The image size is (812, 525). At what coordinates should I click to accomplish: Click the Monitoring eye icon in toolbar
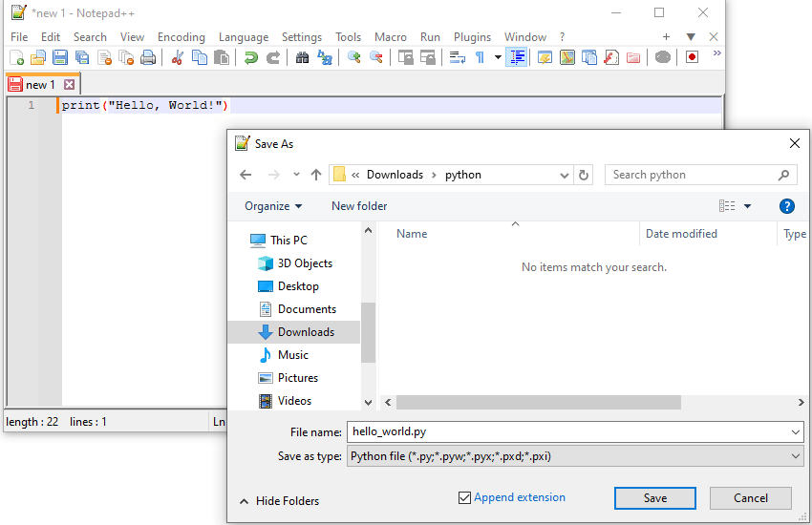click(663, 57)
